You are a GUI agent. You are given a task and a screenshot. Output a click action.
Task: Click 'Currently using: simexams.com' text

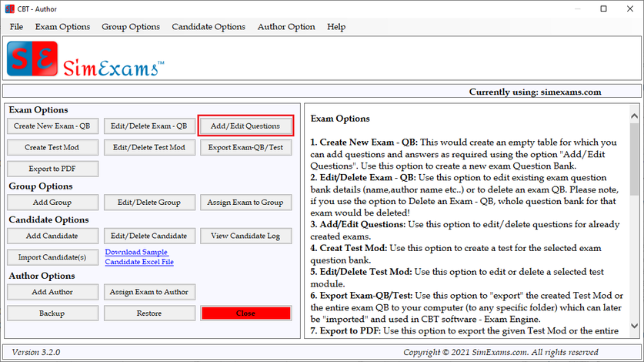click(536, 92)
